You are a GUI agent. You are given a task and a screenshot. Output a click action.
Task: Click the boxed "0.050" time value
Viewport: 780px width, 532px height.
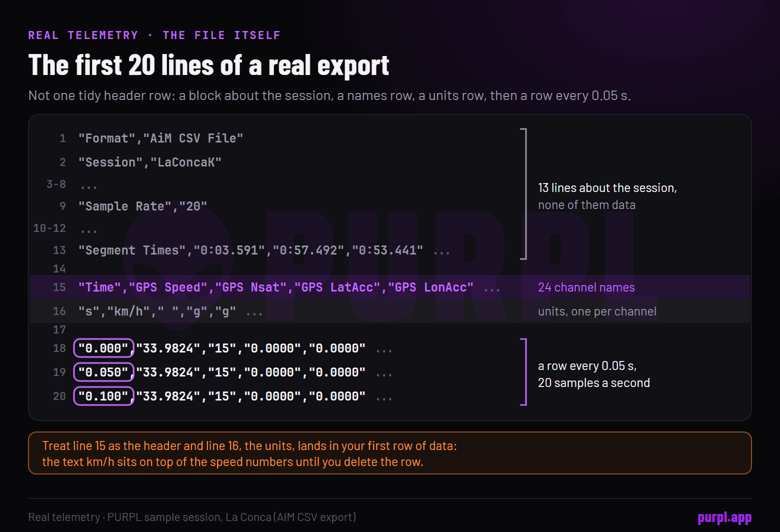[104, 372]
